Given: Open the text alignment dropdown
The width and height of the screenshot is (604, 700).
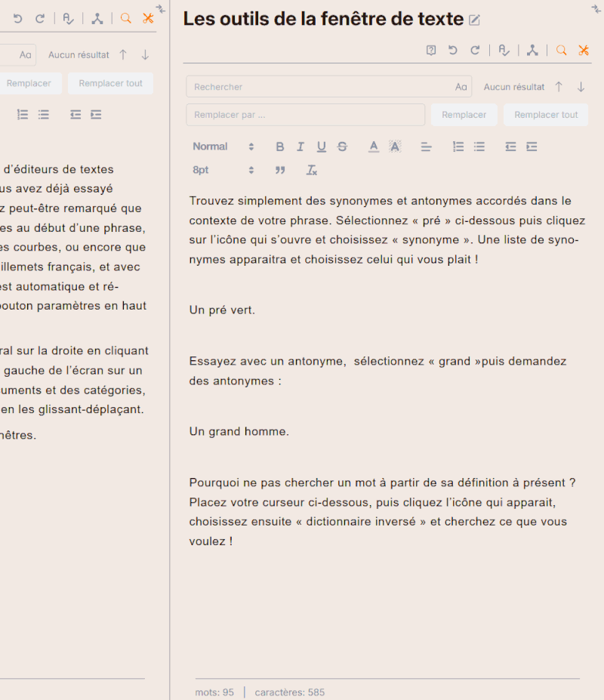Looking at the screenshot, I should pyautogui.click(x=426, y=146).
